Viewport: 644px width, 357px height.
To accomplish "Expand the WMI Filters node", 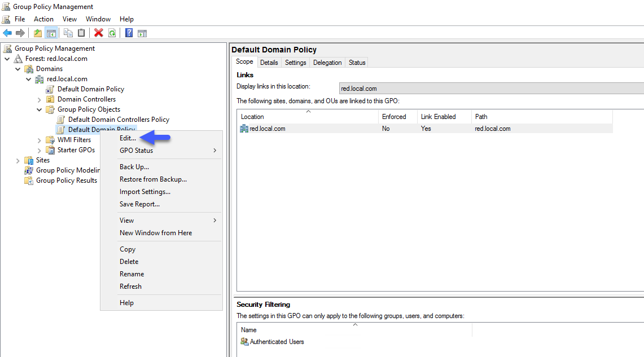I will [40, 140].
